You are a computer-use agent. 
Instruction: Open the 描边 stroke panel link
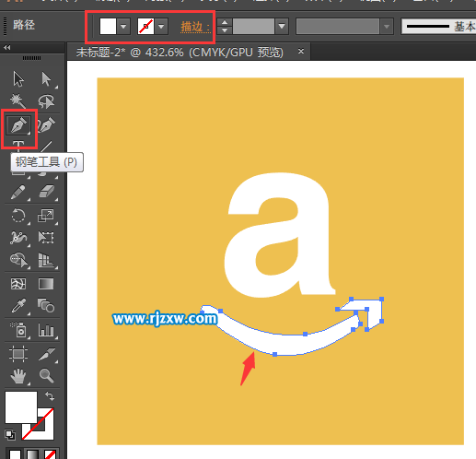coord(195,27)
